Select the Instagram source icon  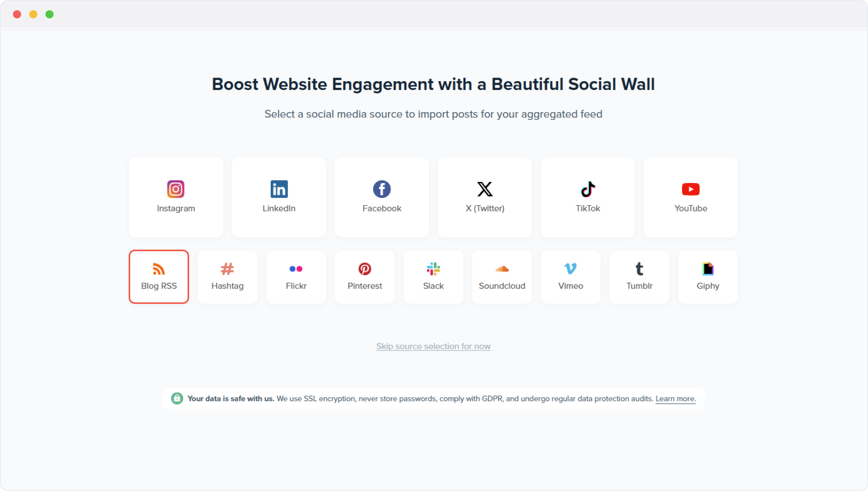tap(176, 189)
